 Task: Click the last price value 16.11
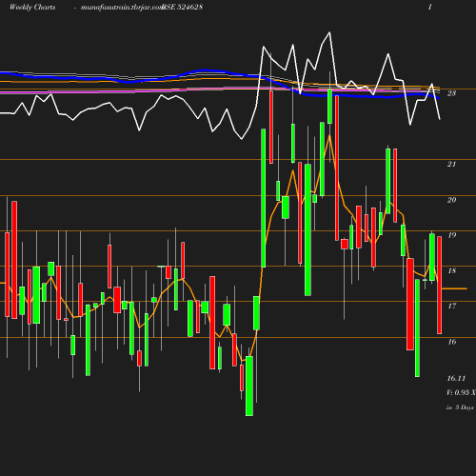pyautogui.click(x=456, y=378)
